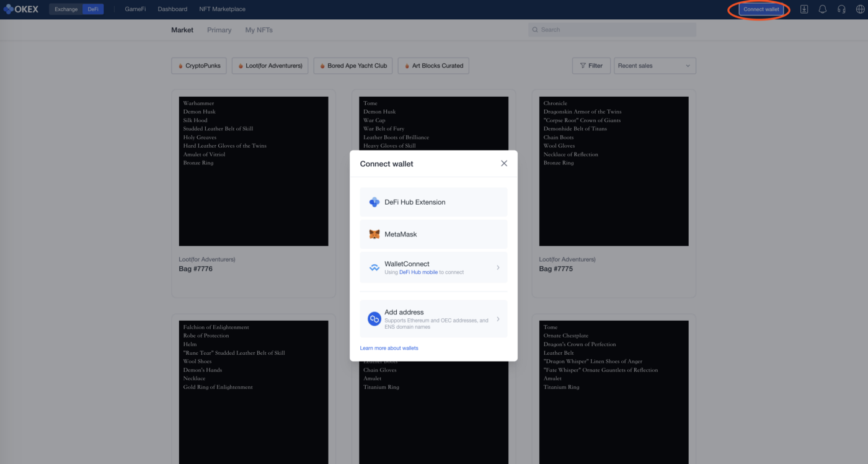Open the Falchion of Enlightenment NFT thumbnail
The height and width of the screenshot is (464, 868).
coord(254,392)
